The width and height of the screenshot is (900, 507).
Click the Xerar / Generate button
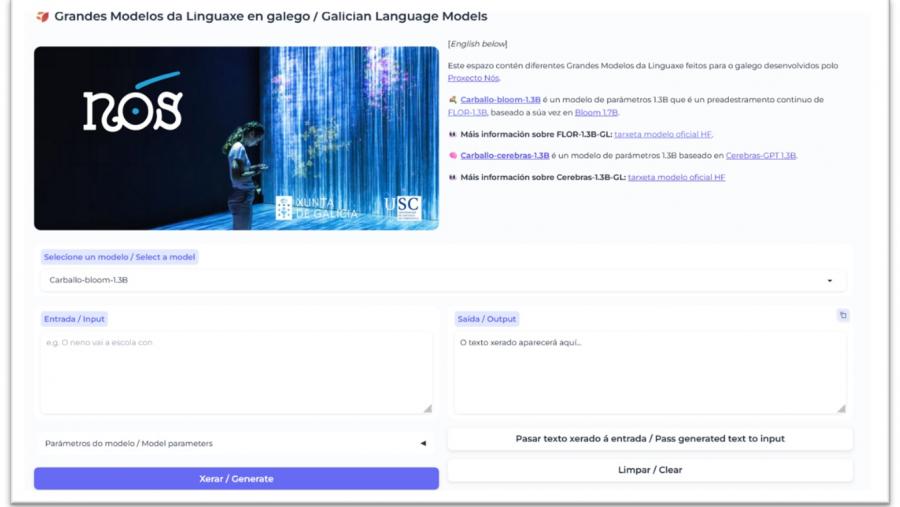pos(236,478)
